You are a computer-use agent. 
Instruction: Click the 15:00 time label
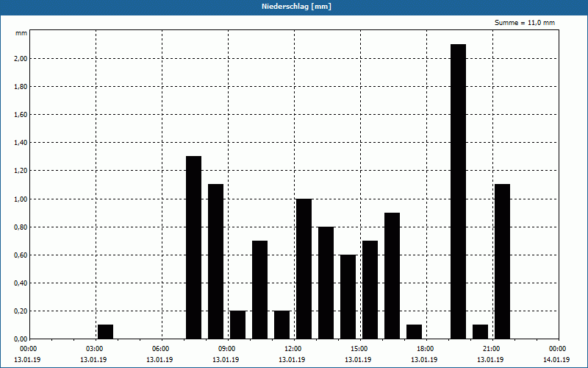(x=360, y=349)
